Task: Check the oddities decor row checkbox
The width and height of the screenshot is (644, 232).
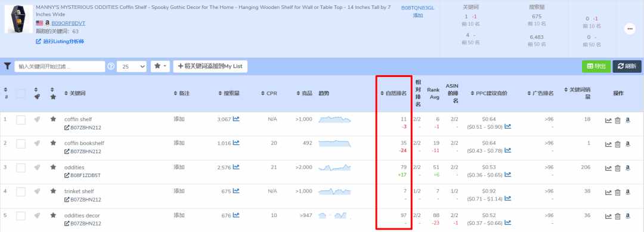Action: 21,216
